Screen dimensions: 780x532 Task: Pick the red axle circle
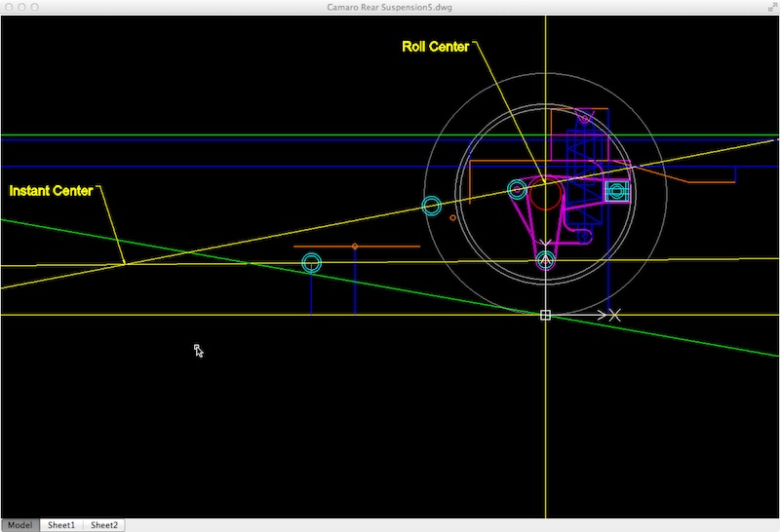point(545,195)
